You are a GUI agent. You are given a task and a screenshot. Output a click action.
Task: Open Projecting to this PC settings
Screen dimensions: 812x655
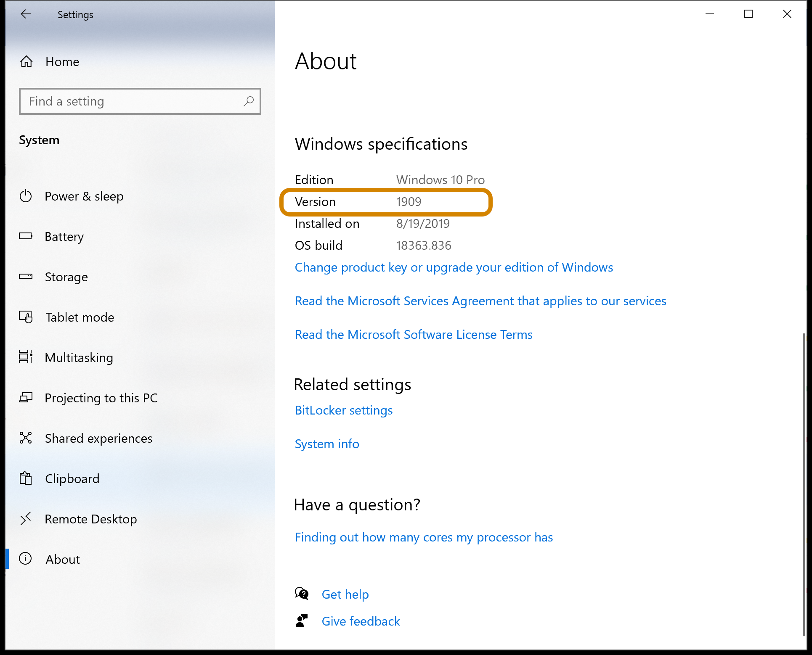[101, 398]
